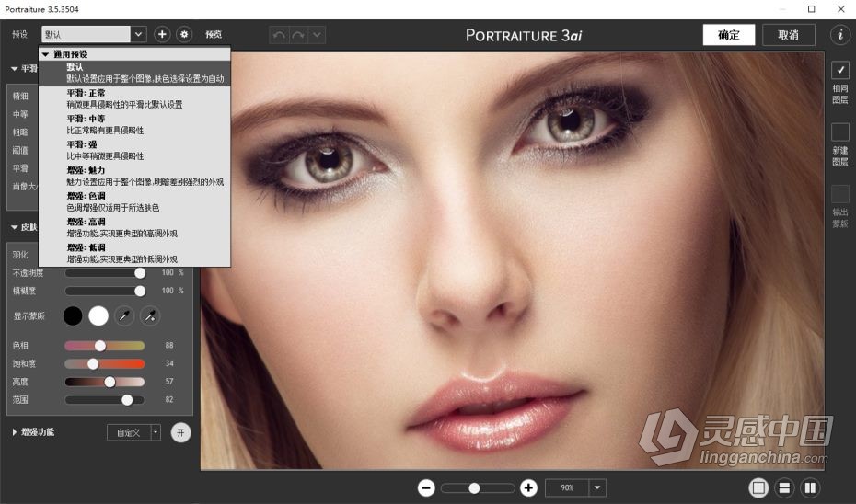Open the 自定义 enhancement dropdown
This screenshot has width=856, height=504.
[x=133, y=432]
